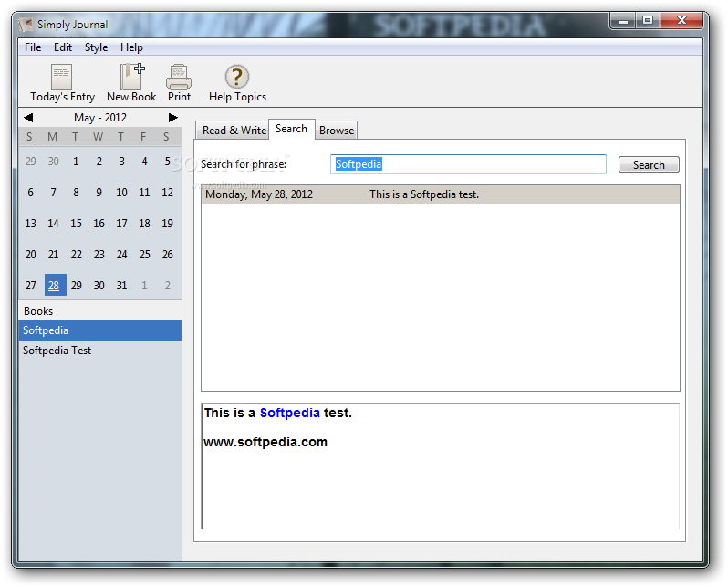Switch to the Read & Write tab
Image resolution: width=728 pixels, height=587 pixels.
pyautogui.click(x=233, y=131)
